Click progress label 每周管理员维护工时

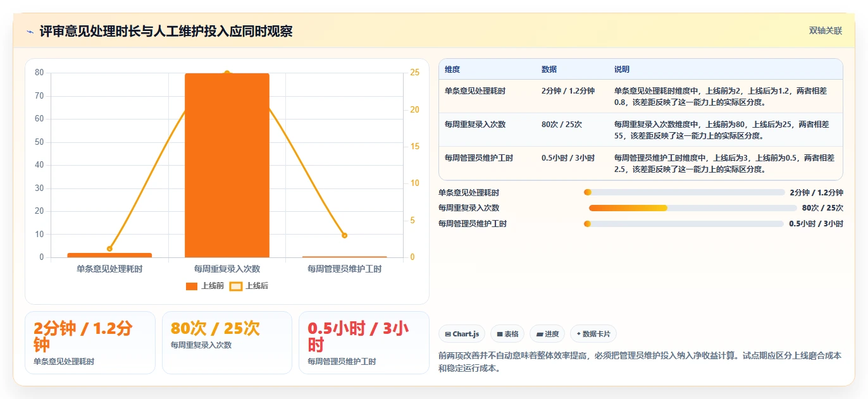(473, 224)
